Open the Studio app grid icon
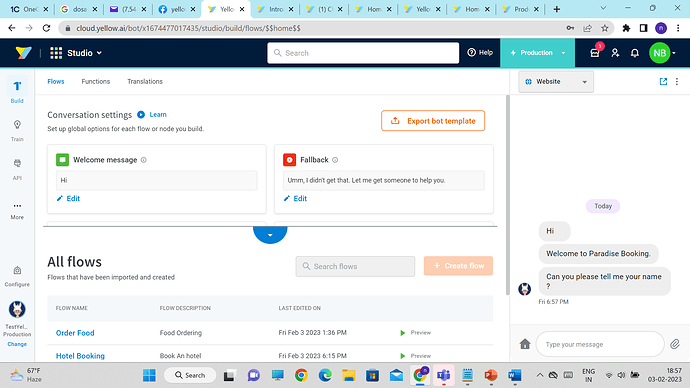Screen dimensions: 690x388 (56, 53)
